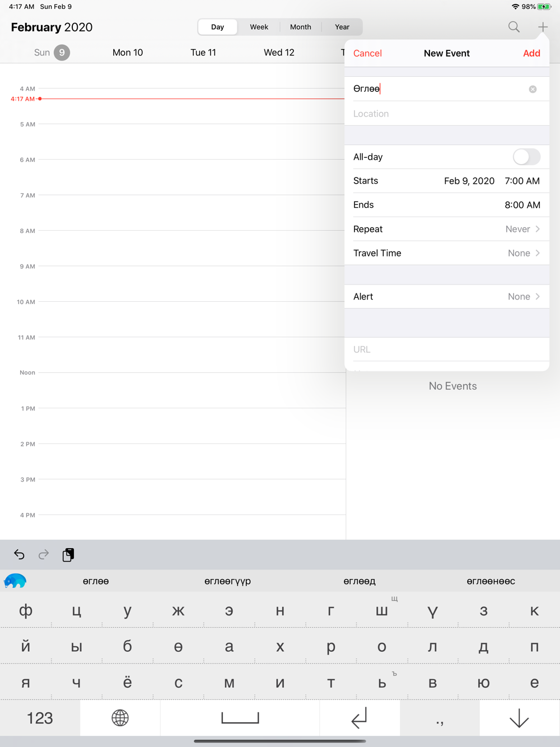
Task: Tap the URL field
Action: 447,349
